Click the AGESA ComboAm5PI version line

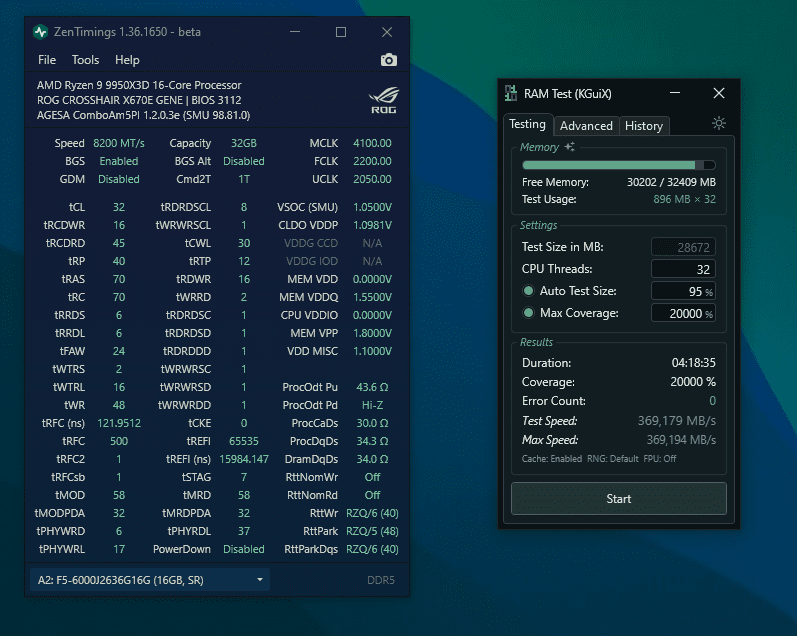[143, 115]
